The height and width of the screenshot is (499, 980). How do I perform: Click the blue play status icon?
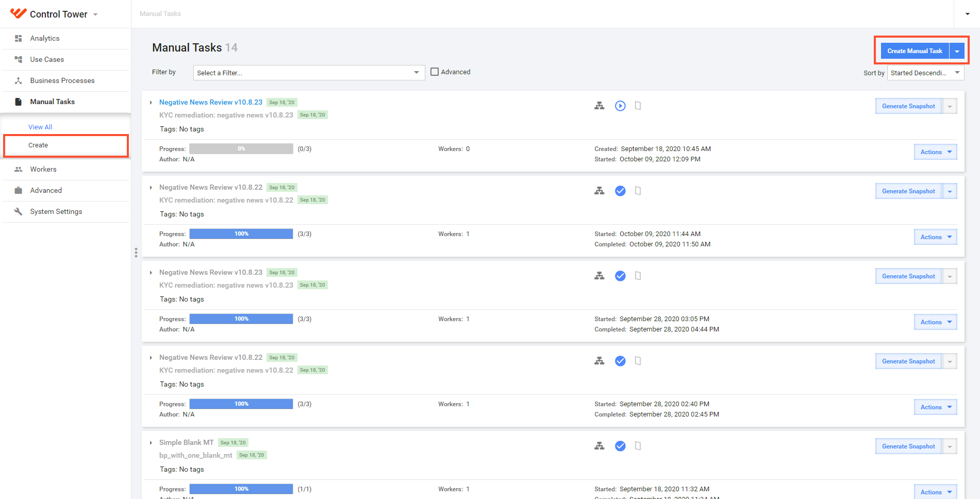[620, 106]
